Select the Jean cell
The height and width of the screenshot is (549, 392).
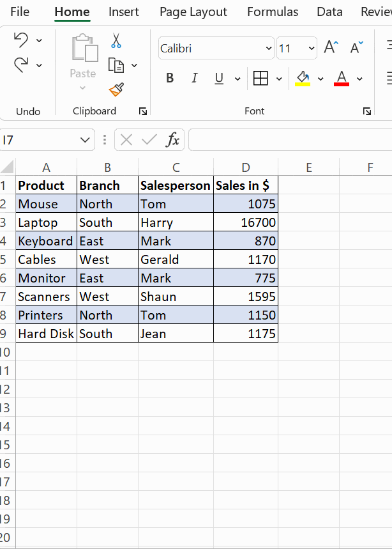click(176, 334)
